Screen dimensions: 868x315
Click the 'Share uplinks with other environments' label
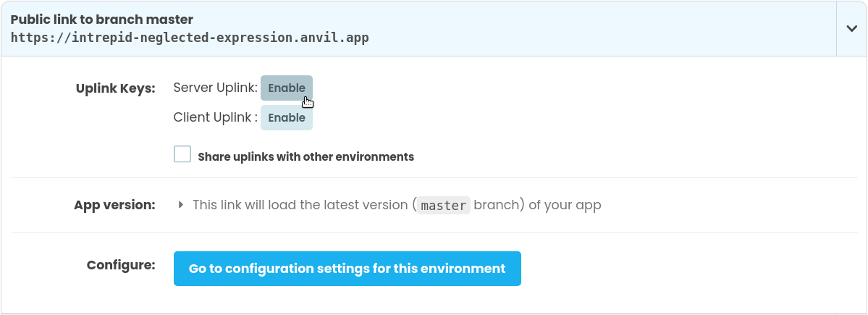click(x=306, y=156)
